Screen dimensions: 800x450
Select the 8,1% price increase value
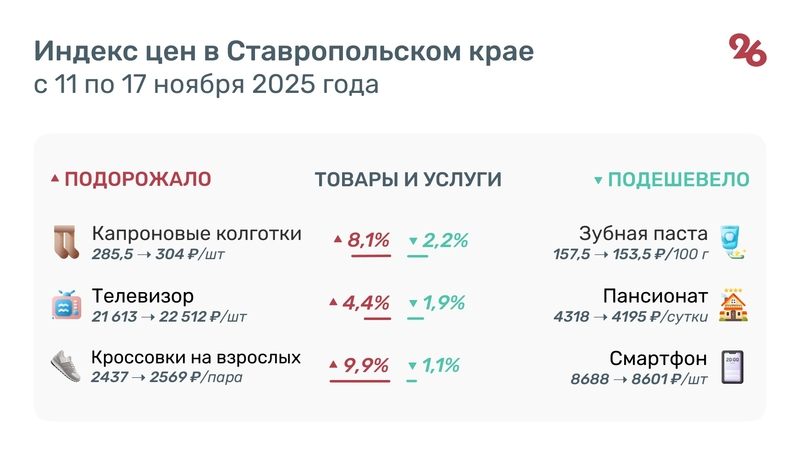click(x=368, y=240)
